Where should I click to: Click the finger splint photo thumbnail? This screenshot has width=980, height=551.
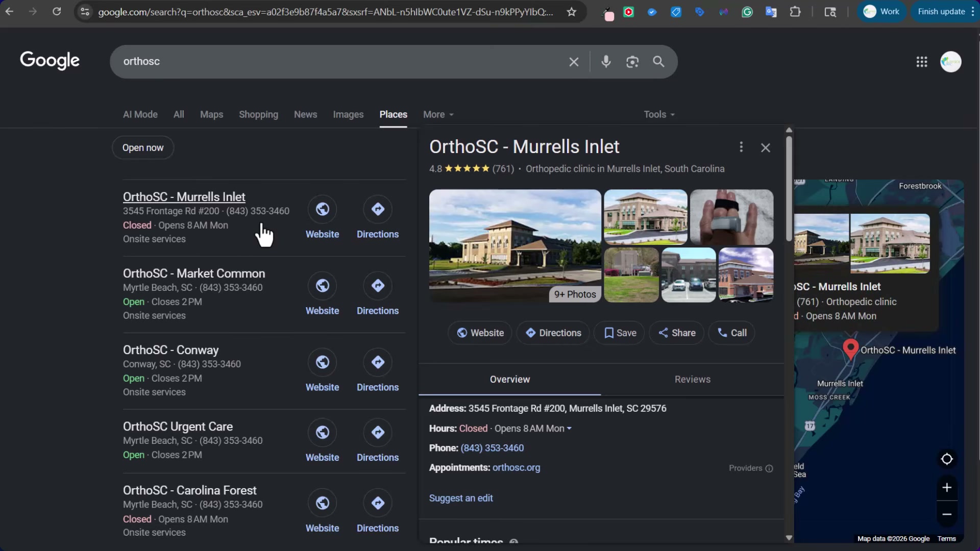(x=731, y=217)
